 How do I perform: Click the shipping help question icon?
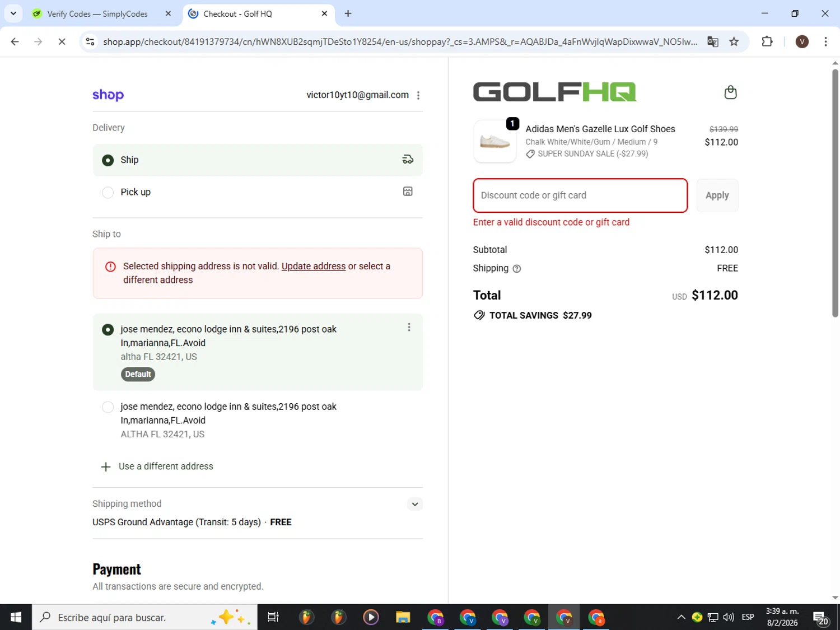pyautogui.click(x=517, y=269)
